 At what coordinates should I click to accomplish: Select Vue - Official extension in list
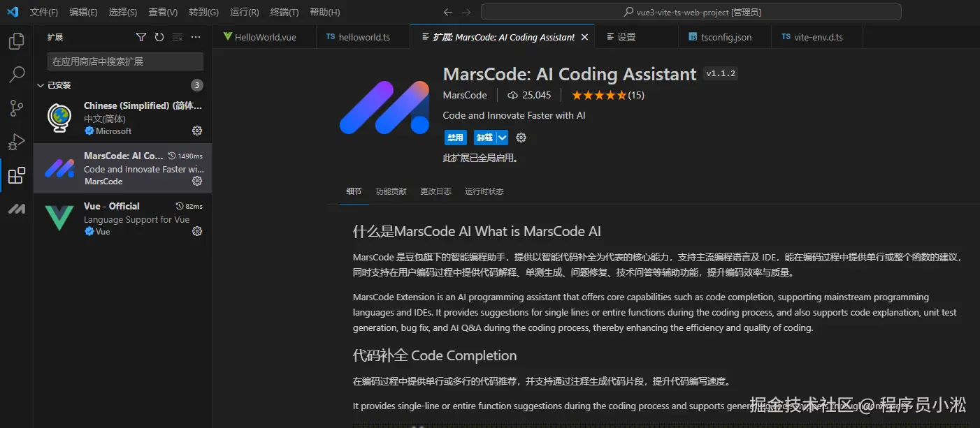[122, 219]
